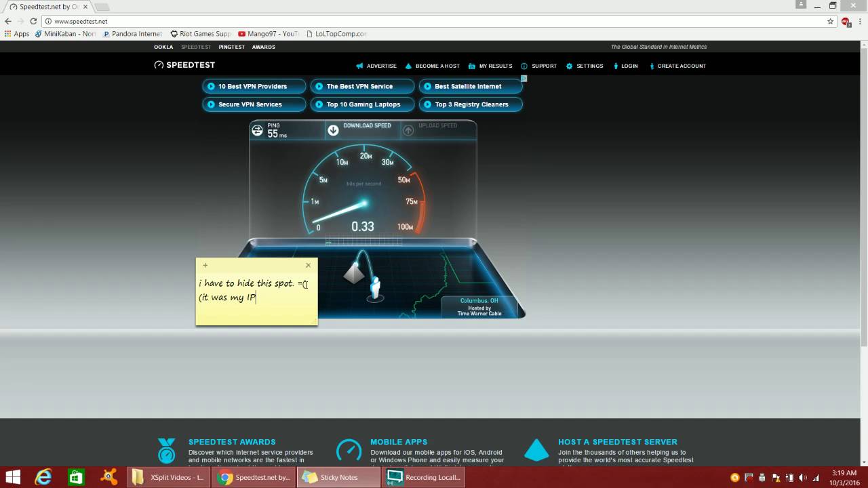Click the AdChoices icon on ads
This screenshot has height=488, width=868.
tap(524, 79)
